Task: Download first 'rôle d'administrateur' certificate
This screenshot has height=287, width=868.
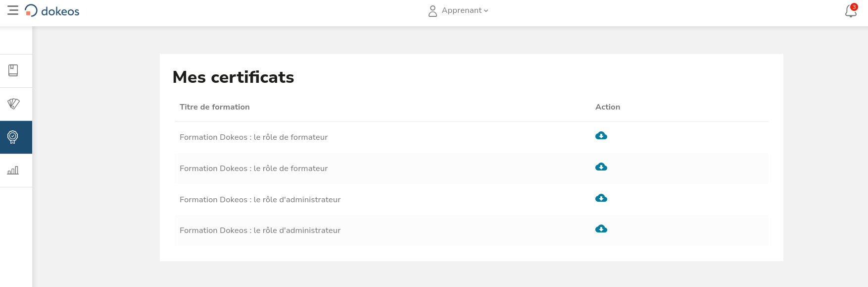Action: click(601, 198)
